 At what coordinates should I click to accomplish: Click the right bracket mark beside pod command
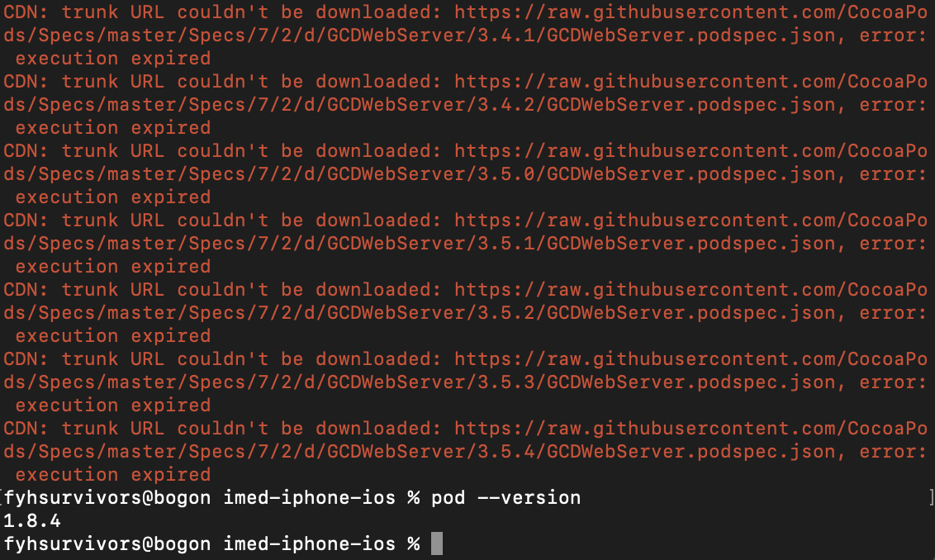(932, 496)
